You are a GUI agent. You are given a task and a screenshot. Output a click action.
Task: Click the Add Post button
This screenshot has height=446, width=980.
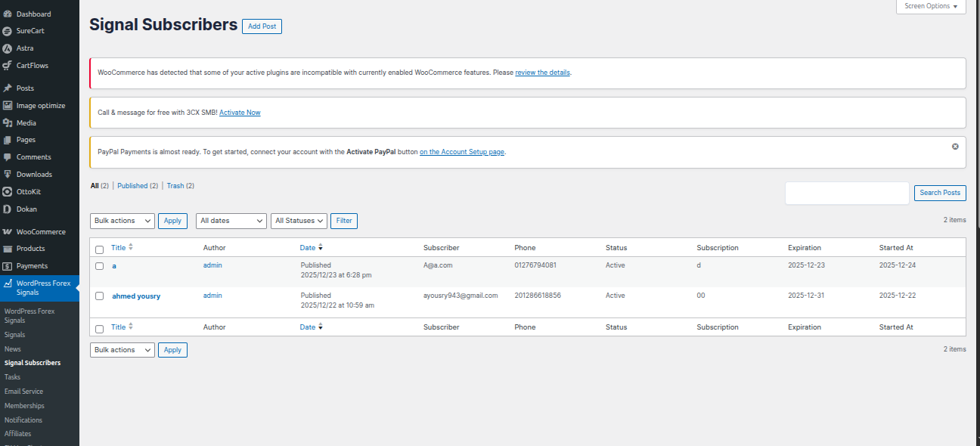262,26
